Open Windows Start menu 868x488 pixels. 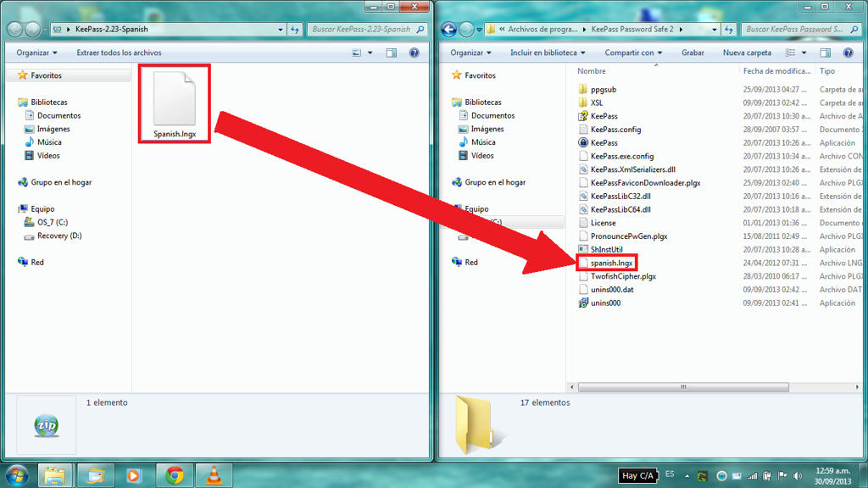(17, 476)
